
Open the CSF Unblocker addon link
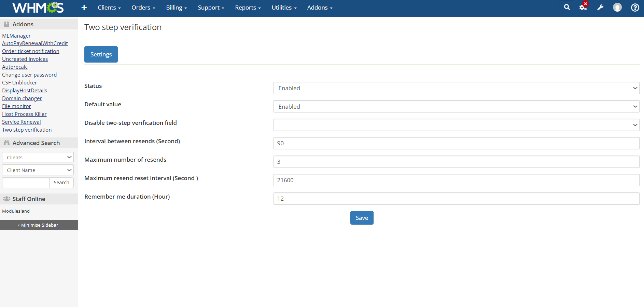pyautogui.click(x=19, y=82)
